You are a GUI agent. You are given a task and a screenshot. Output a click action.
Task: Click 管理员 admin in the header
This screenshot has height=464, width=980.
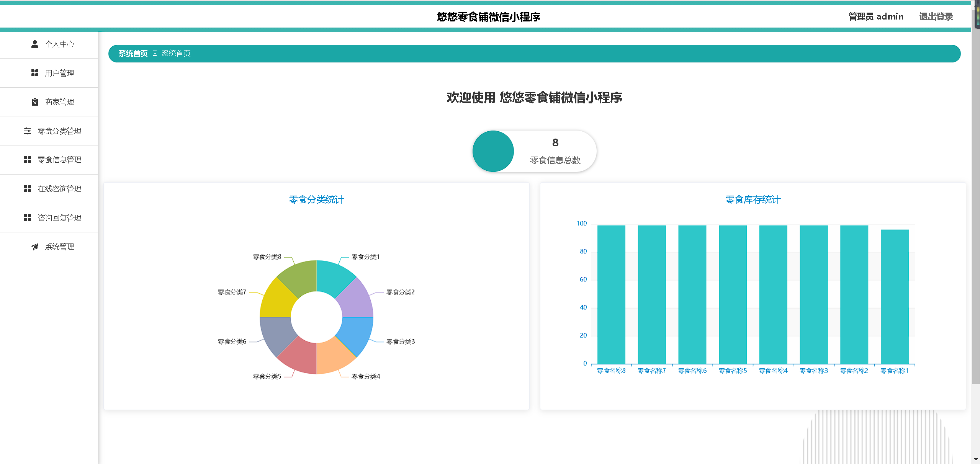(875, 16)
